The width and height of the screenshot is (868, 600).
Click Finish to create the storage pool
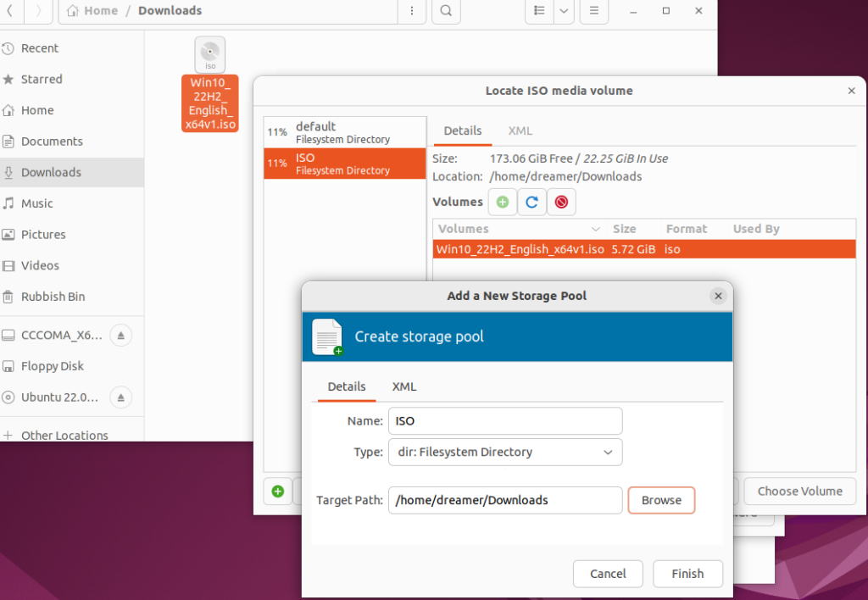(687, 574)
